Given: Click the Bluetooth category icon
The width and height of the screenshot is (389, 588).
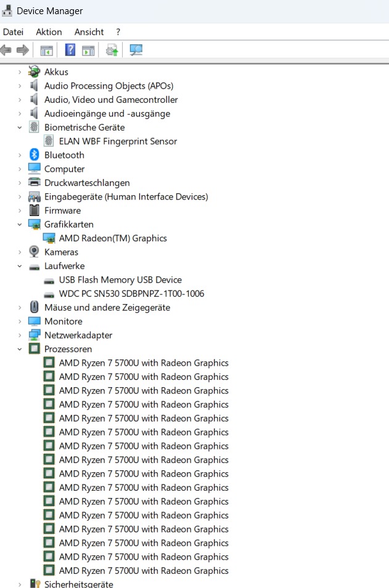Looking at the screenshot, I should tap(34, 155).
